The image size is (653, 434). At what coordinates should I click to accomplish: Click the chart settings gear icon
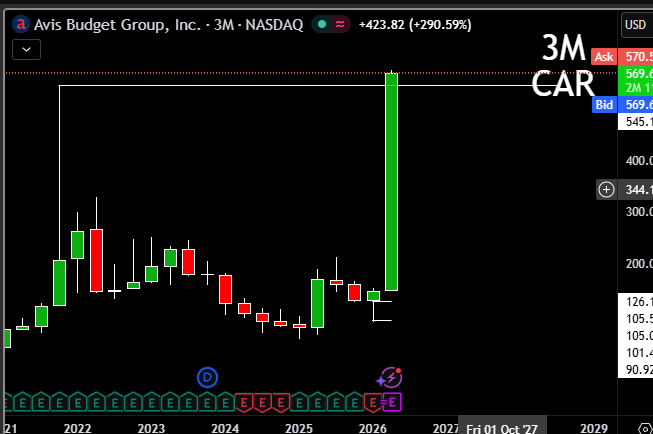click(645, 429)
